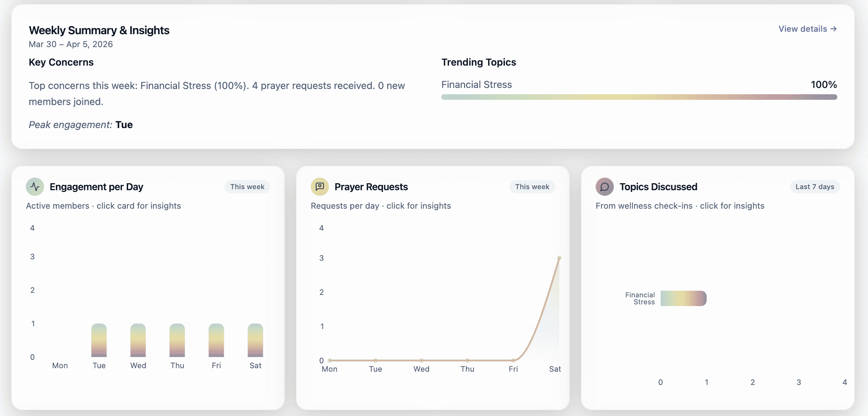Image resolution: width=868 pixels, height=416 pixels.
Task: Click the This week badge on Prayer Requests
Action: click(x=532, y=187)
